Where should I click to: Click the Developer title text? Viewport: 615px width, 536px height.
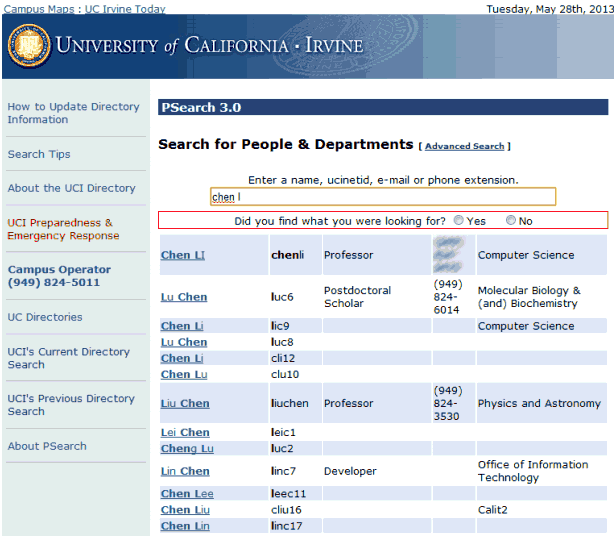pos(350,471)
